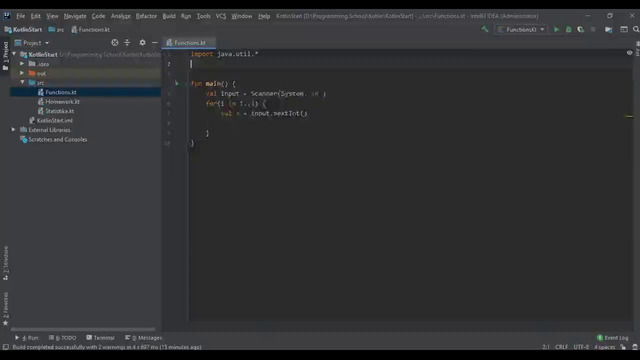Screen dimensions: 640x360
Task: Click run gutter arrow beside fun main
Action: [177, 83]
